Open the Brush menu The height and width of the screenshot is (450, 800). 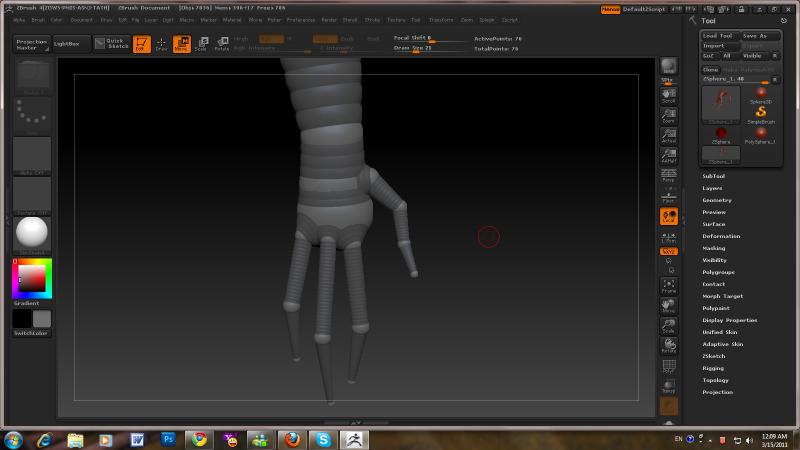click(38, 20)
